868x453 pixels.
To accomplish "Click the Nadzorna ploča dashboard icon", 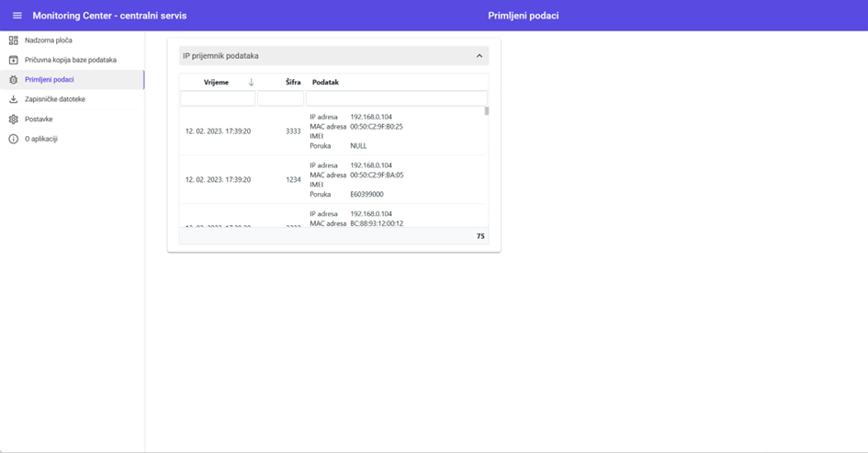I will point(13,40).
